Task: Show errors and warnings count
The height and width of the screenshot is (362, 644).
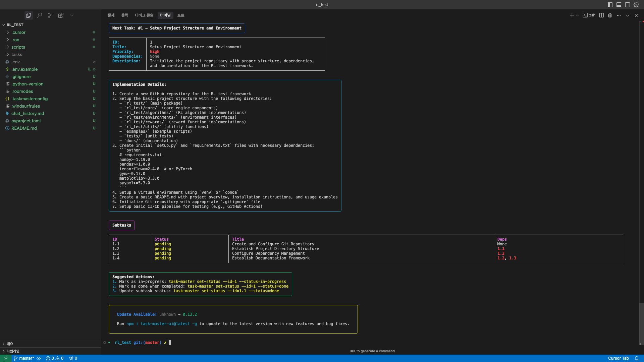Action: click(55, 358)
